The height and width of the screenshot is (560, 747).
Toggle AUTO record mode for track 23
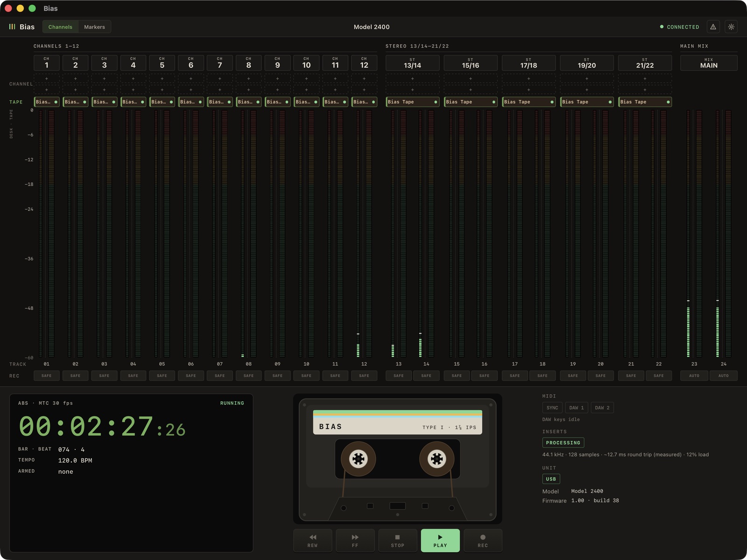tap(694, 376)
